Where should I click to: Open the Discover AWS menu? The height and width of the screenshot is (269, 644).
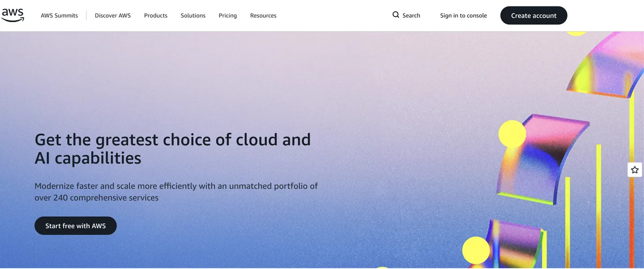(113, 16)
